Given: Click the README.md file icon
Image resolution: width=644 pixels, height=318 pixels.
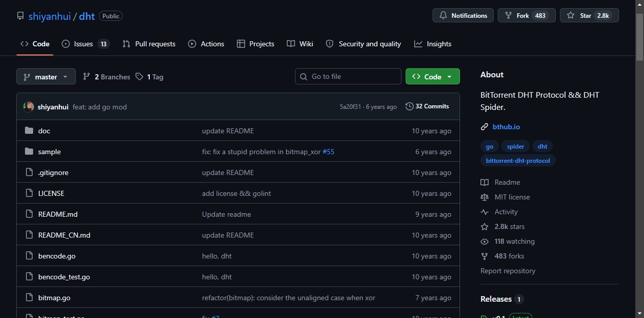Looking at the screenshot, I should (x=29, y=214).
